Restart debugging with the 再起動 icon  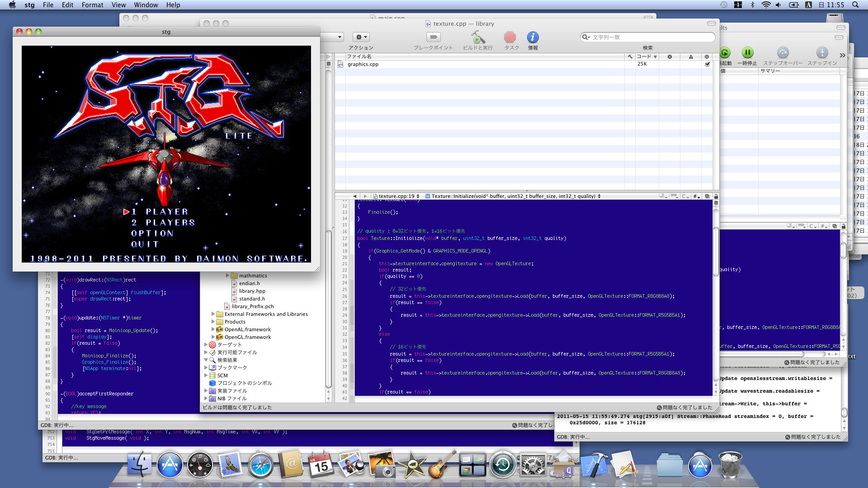tap(724, 52)
